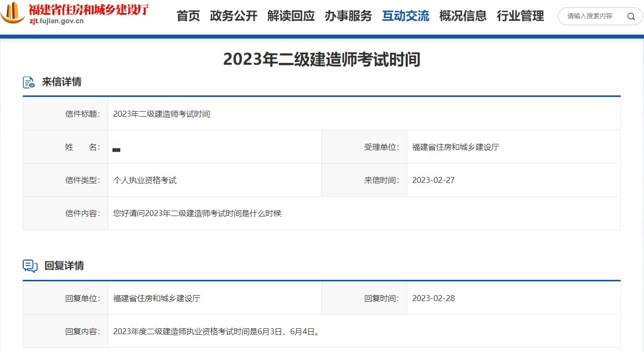644x352 pixels.
Task: Click the 信件标题 row content cell
Action: [161, 114]
